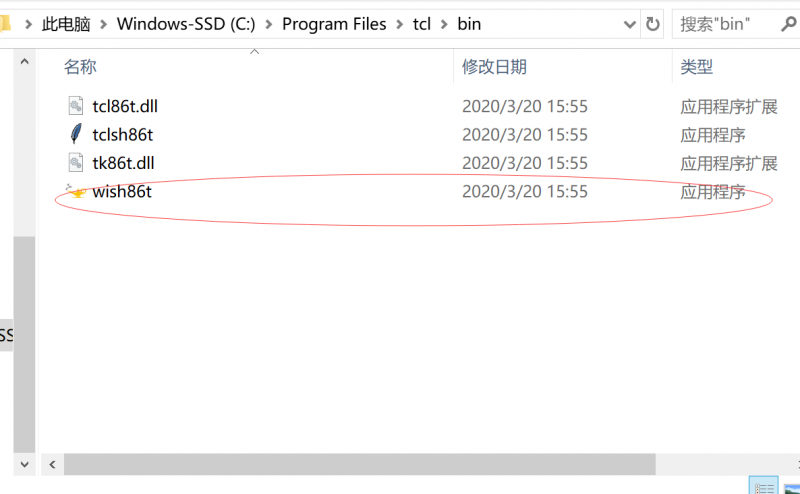
Task: Click the tk86t.dll file icon
Action: coord(77,162)
